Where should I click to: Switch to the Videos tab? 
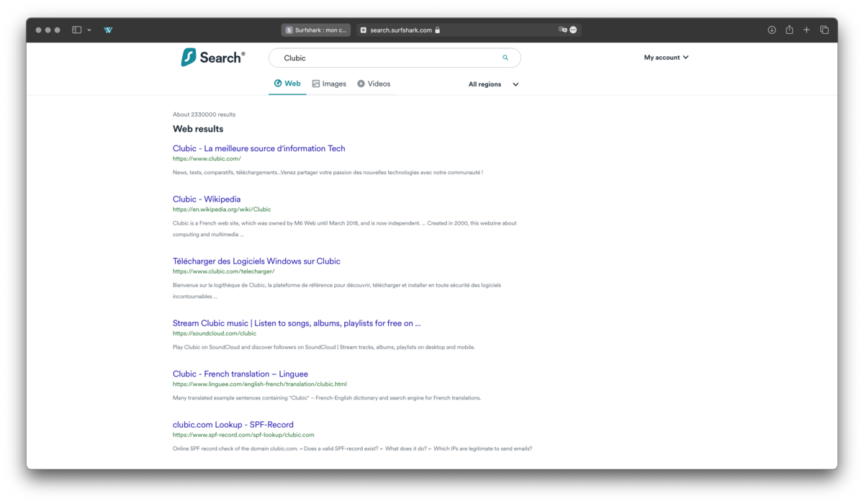pyautogui.click(x=374, y=84)
